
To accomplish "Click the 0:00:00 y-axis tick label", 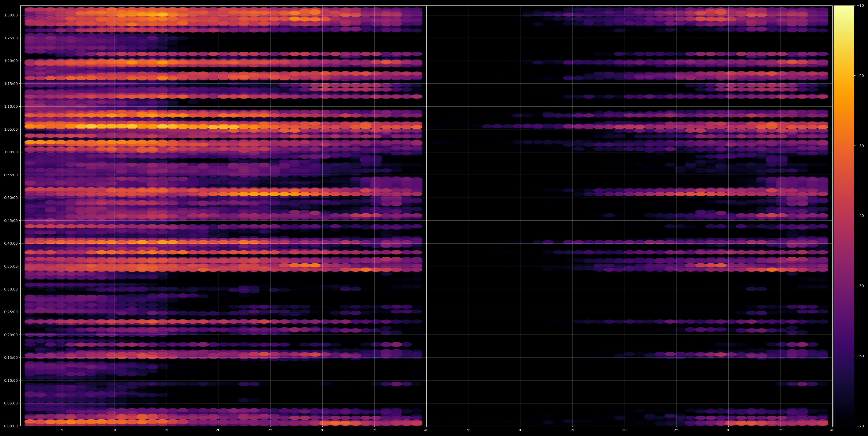I will click(x=10, y=426).
